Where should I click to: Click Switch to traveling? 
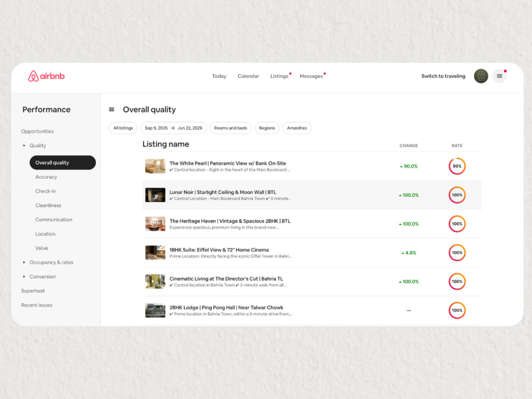tap(443, 76)
